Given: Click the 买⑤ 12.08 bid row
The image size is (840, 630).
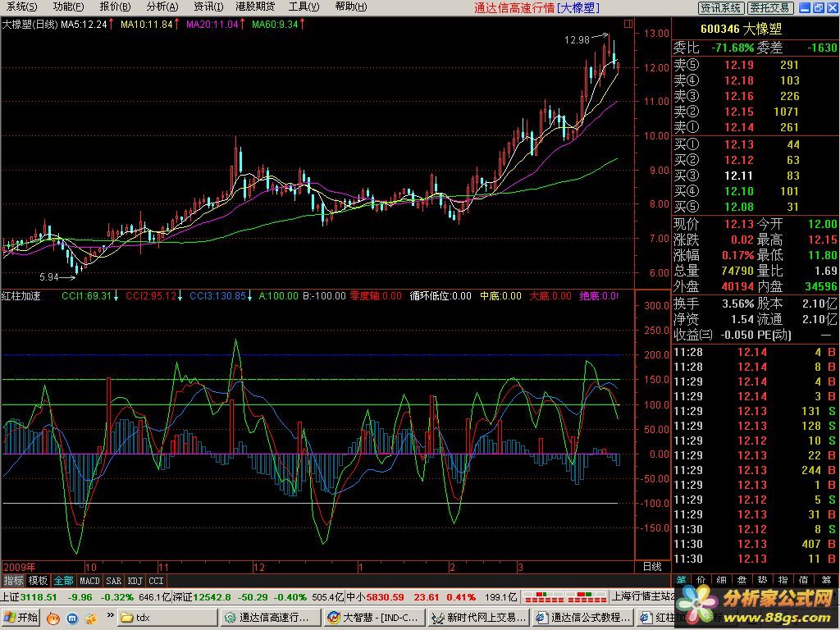Looking at the screenshot, I should click(x=755, y=207).
